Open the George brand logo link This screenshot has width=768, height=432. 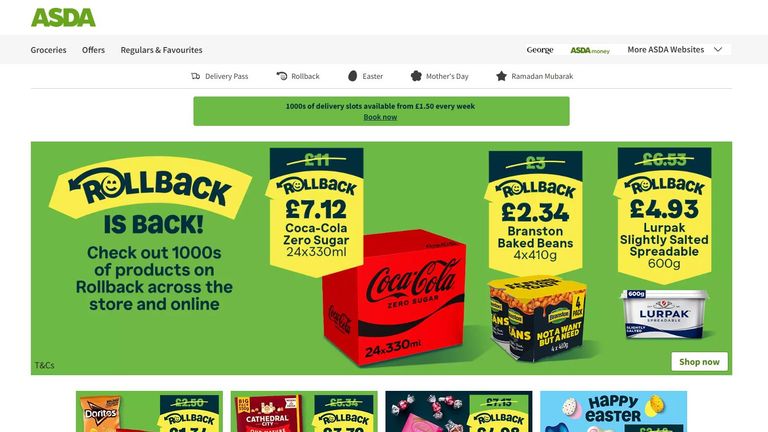540,49
